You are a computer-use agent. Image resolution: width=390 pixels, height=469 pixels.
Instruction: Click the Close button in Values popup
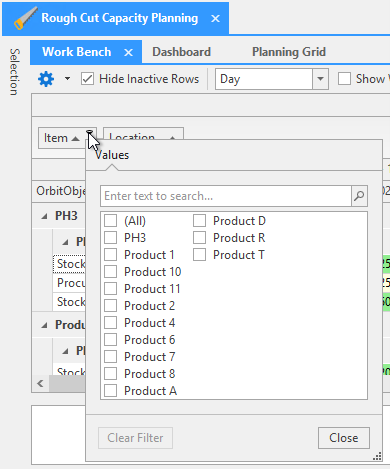344,438
